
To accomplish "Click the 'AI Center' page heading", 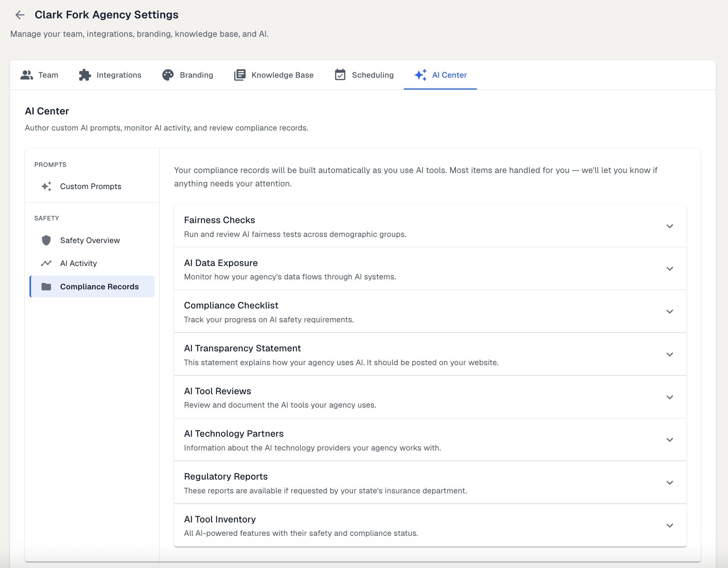I will (x=47, y=111).
